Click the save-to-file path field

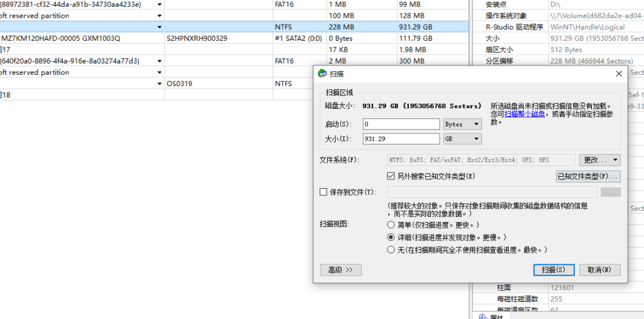click(x=492, y=192)
